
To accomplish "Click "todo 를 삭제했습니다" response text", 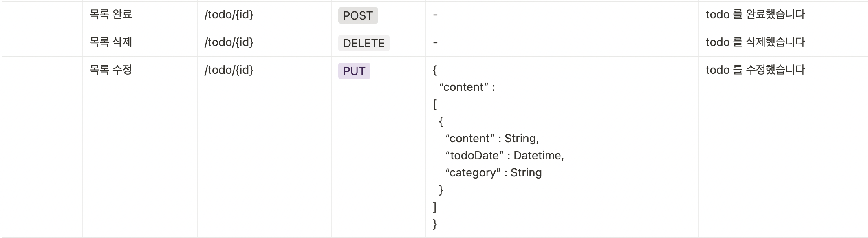I will click(x=755, y=42).
